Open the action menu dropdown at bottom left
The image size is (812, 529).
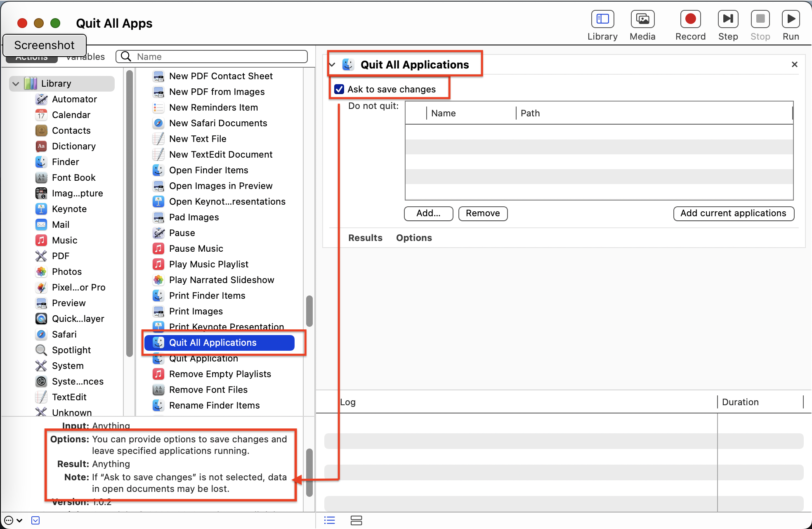point(13,520)
